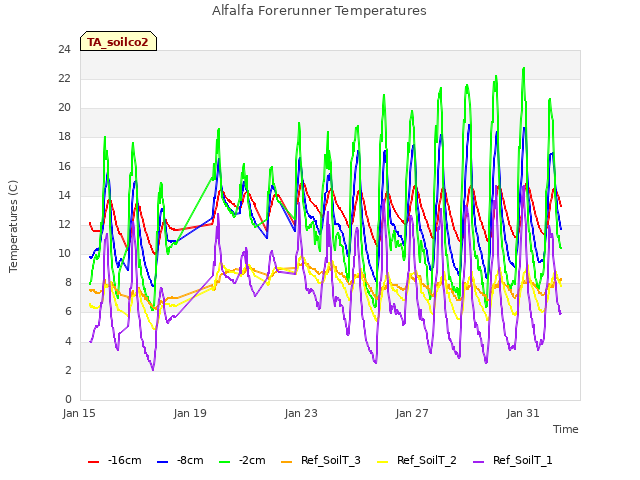
Task: Toggle the Ref_SoilT_1 legend entry
Action: pyautogui.click(x=513, y=460)
